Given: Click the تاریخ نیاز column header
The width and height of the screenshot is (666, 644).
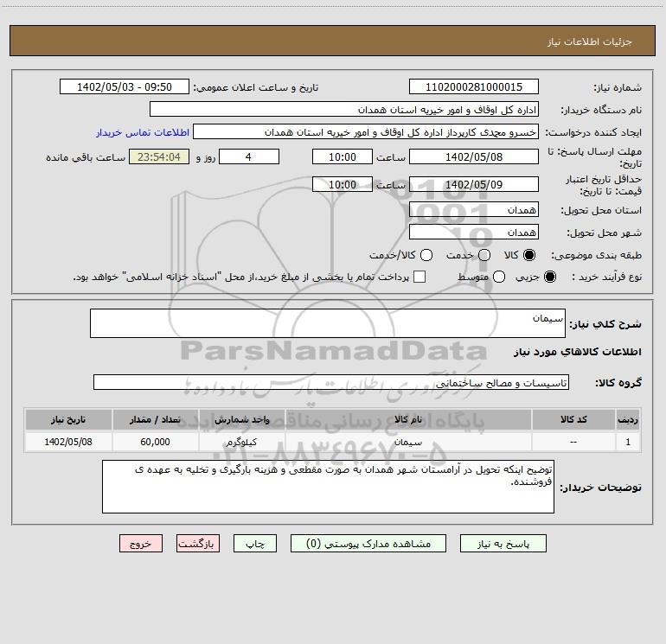Looking at the screenshot, I should (68, 419).
